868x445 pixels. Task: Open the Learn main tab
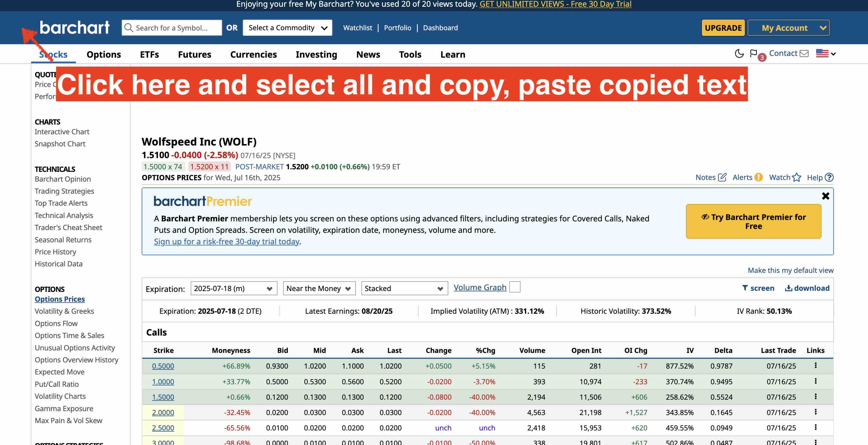[x=452, y=54]
